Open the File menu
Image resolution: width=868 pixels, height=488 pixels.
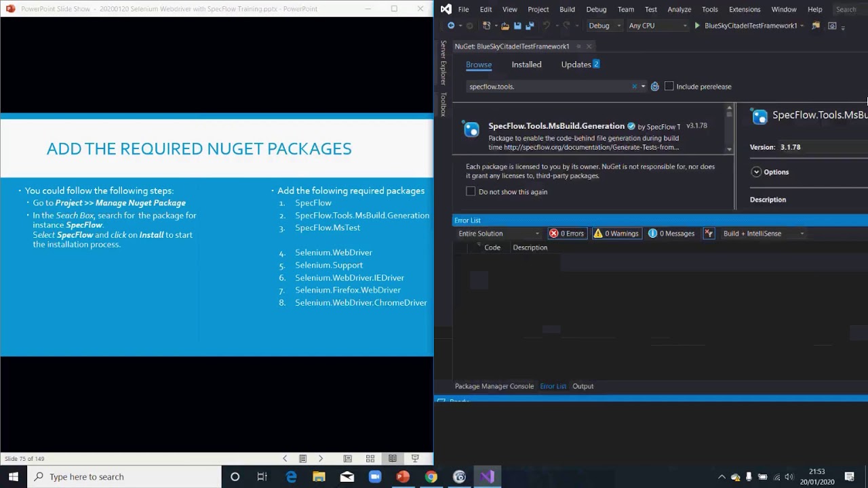463,9
